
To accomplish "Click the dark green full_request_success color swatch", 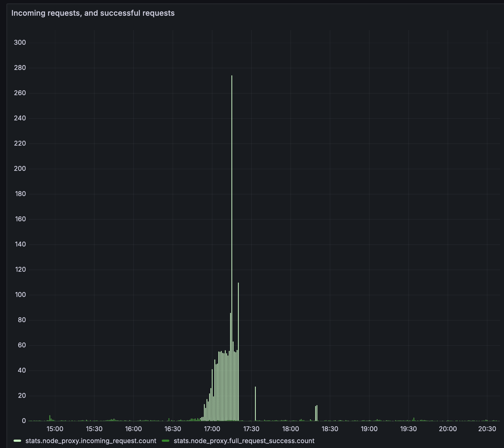I will pos(166,441).
